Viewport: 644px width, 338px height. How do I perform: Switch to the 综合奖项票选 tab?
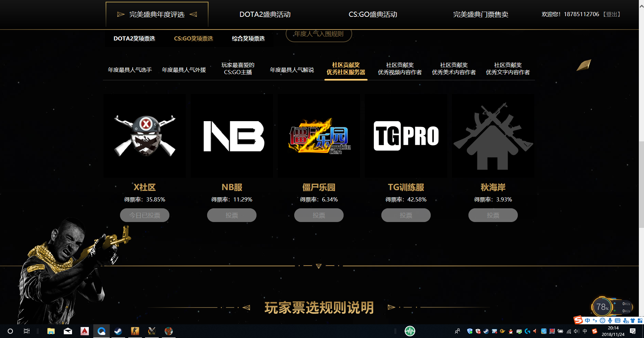[x=248, y=38]
